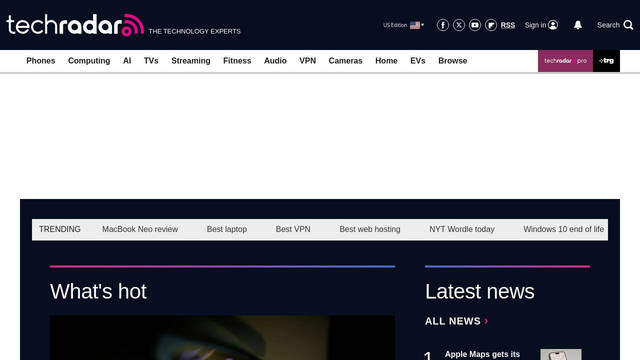
Task: Click the Search label
Action: [608, 25]
